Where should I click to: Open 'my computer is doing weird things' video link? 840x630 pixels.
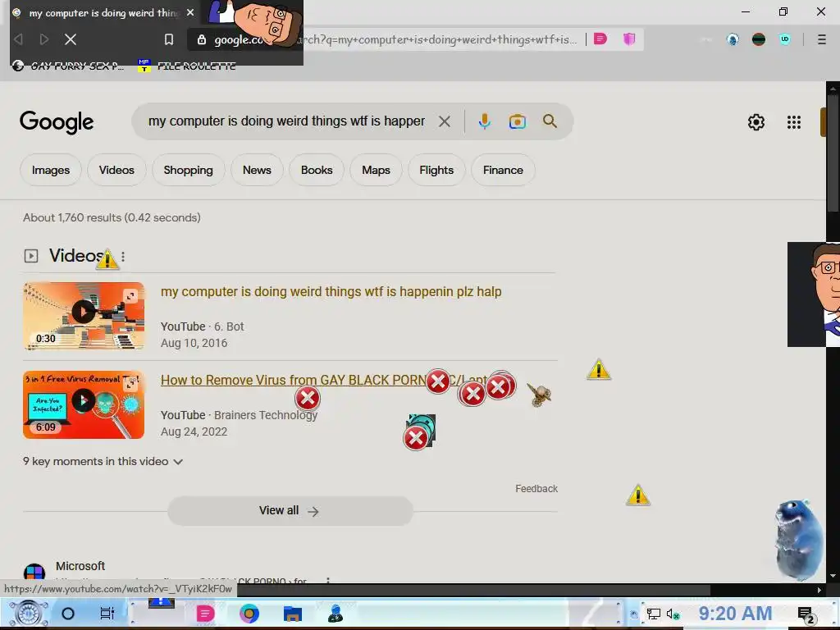pyautogui.click(x=331, y=291)
